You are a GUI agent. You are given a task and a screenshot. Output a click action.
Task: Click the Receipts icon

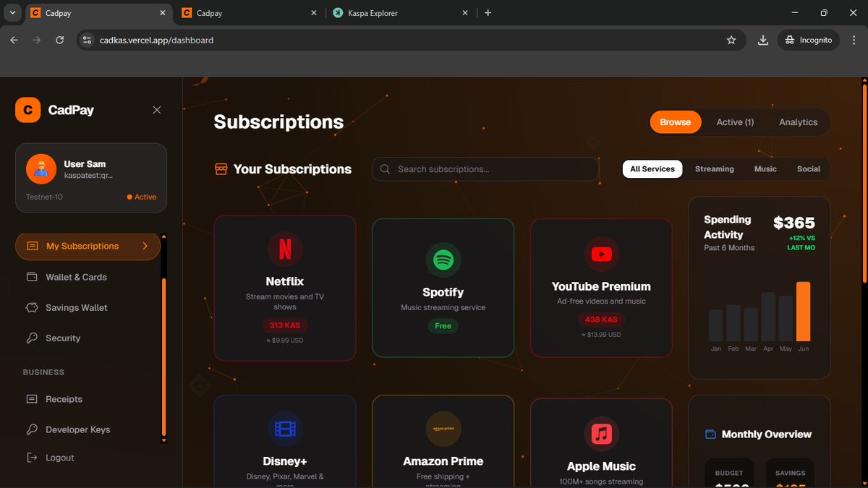32,399
